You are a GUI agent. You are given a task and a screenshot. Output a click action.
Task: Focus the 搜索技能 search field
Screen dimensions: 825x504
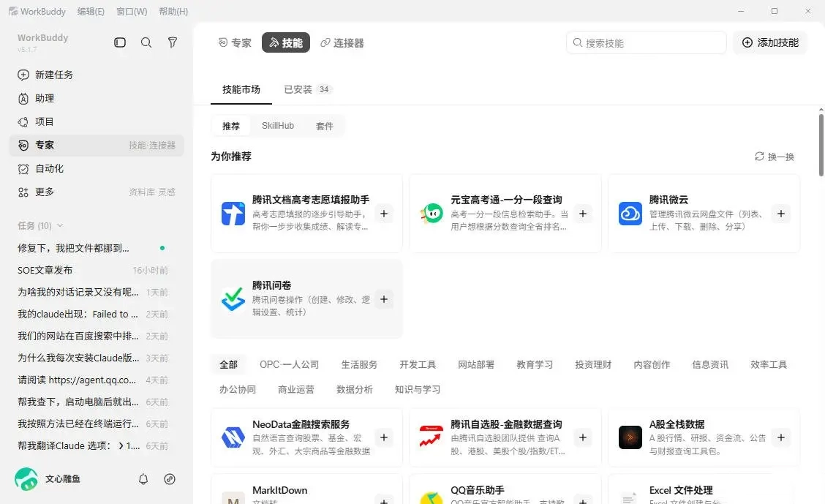click(647, 42)
